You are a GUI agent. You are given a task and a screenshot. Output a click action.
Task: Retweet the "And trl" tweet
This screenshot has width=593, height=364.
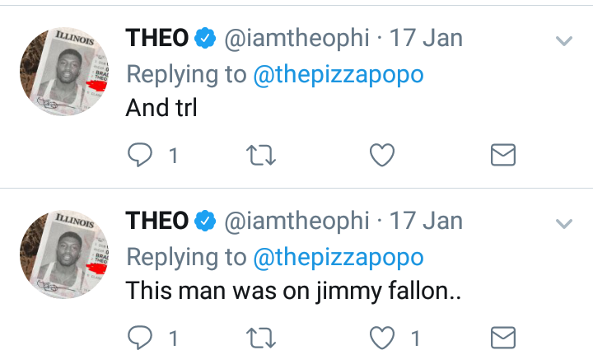coord(261,155)
